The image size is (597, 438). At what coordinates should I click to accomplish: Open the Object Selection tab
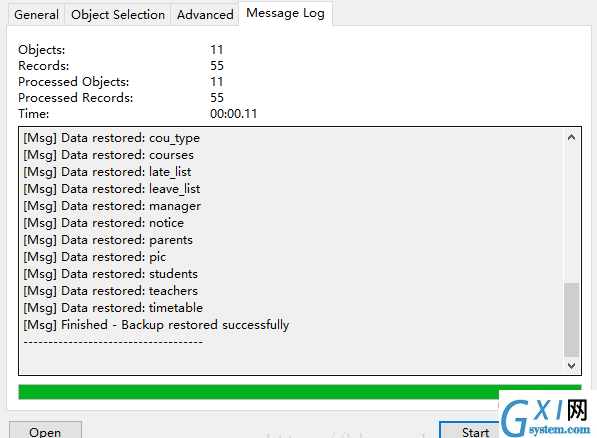click(118, 14)
